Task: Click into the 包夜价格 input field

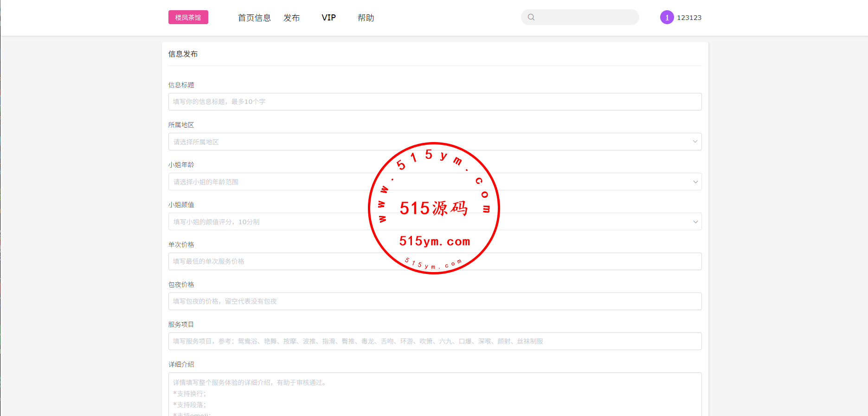Action: pos(435,301)
